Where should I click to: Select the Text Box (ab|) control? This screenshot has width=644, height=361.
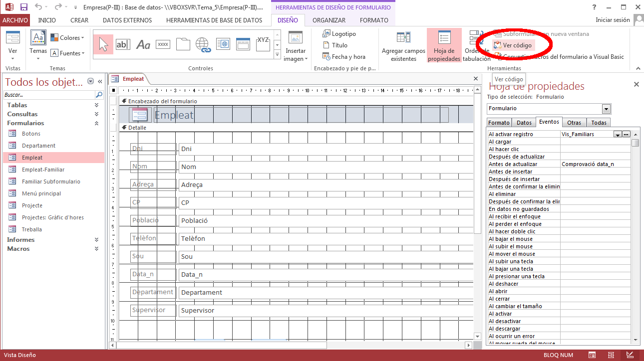click(123, 44)
